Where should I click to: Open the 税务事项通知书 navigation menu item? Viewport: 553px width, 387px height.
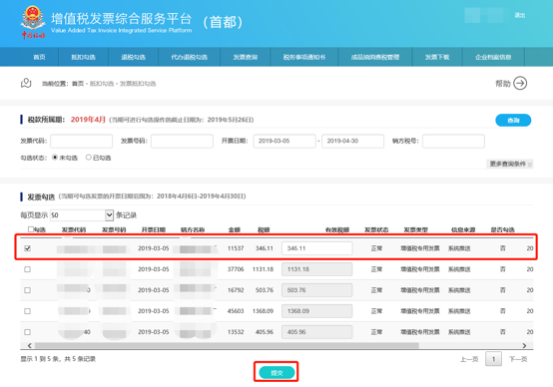point(304,57)
